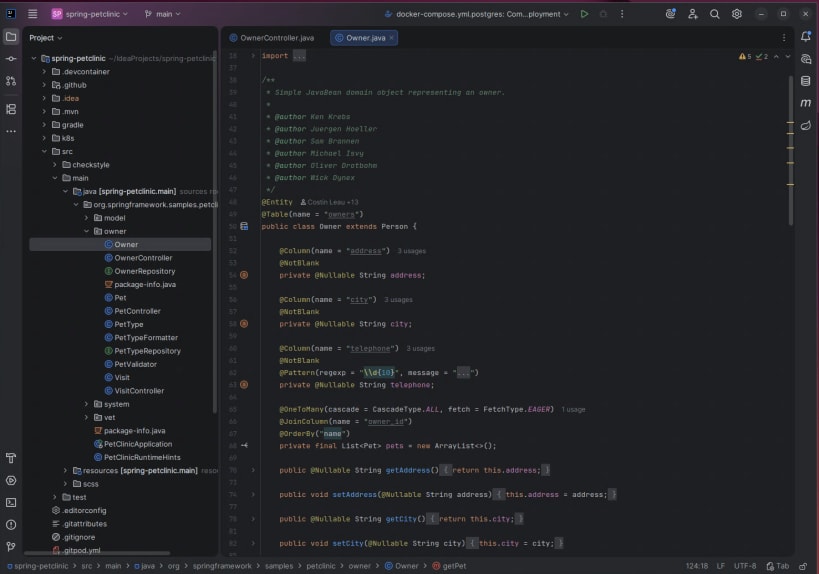This screenshot has height=574, width=819.
Task: Change the LF line separator
Action: coord(721,566)
